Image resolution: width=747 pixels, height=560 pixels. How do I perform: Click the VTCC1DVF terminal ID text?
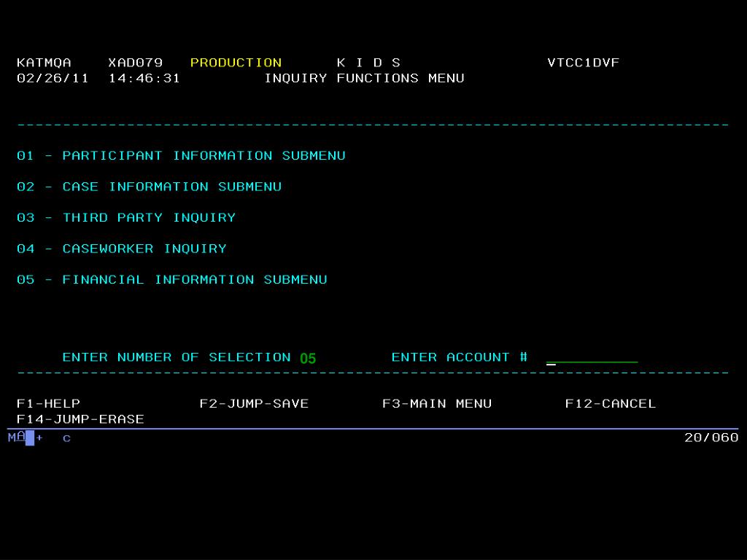583,63
